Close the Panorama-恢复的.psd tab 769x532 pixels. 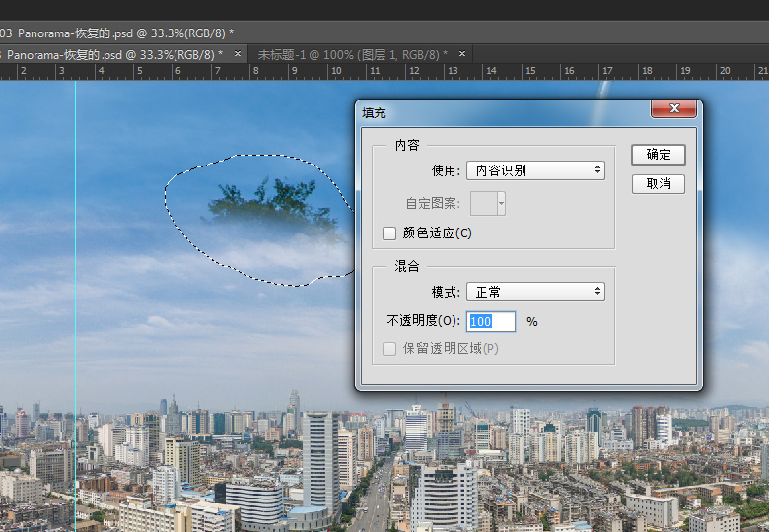(x=238, y=54)
